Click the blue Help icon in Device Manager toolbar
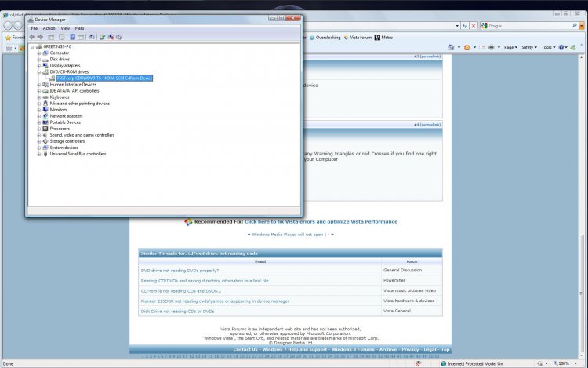 click(x=72, y=37)
